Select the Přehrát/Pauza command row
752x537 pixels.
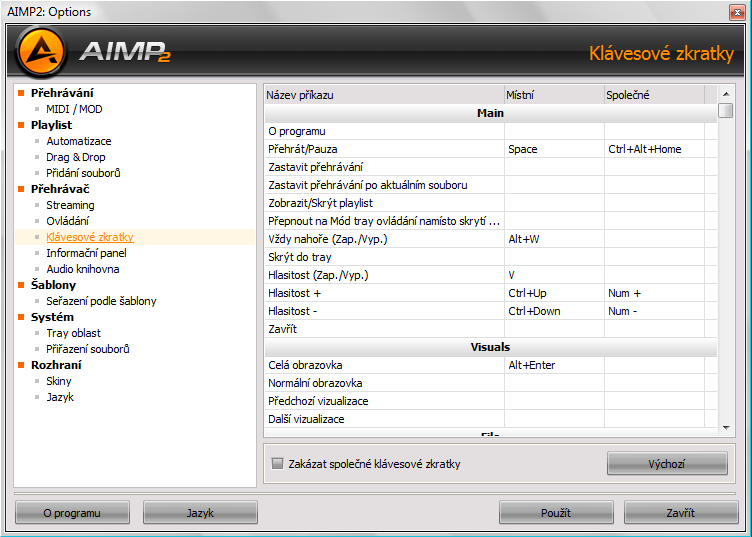491,149
